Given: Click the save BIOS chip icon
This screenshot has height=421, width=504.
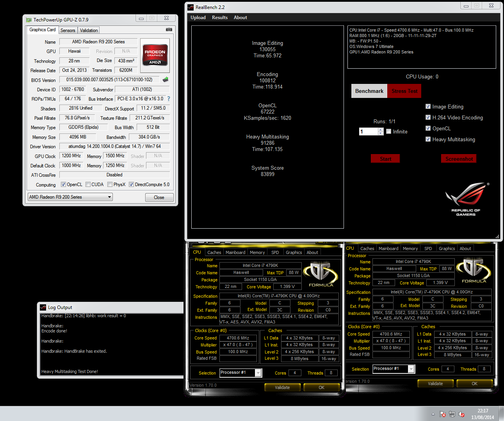Looking at the screenshot, I should click(x=166, y=80).
